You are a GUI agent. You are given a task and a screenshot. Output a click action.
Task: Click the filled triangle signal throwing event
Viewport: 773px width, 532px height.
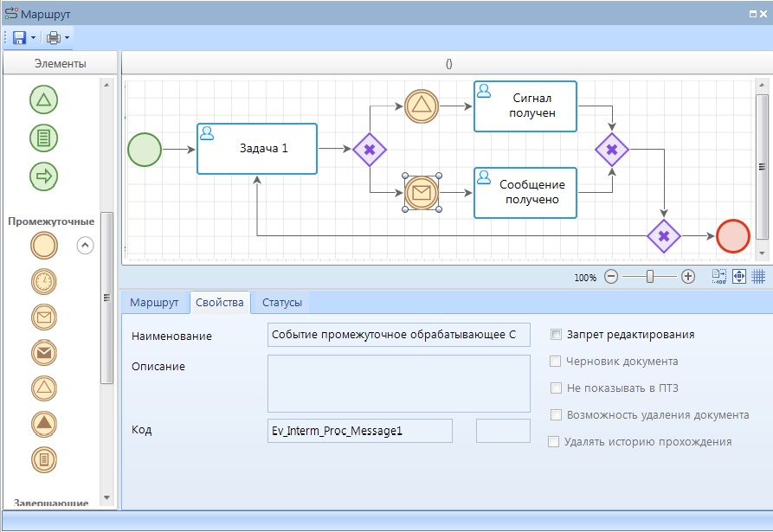click(x=44, y=423)
